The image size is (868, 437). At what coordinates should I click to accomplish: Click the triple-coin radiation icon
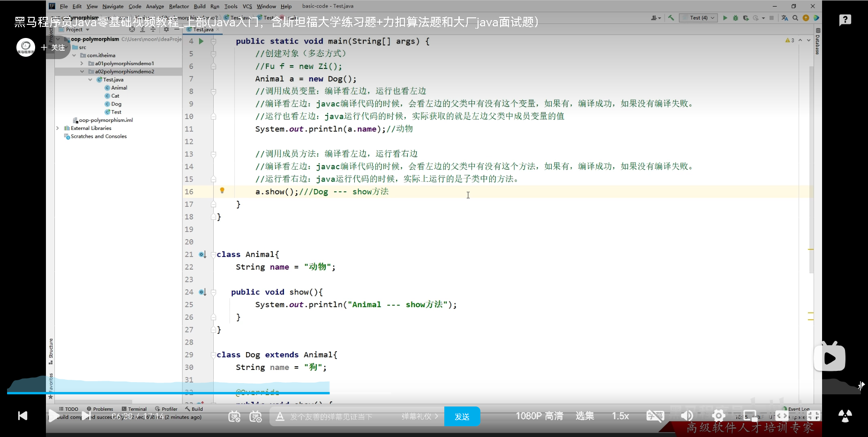[x=845, y=416]
